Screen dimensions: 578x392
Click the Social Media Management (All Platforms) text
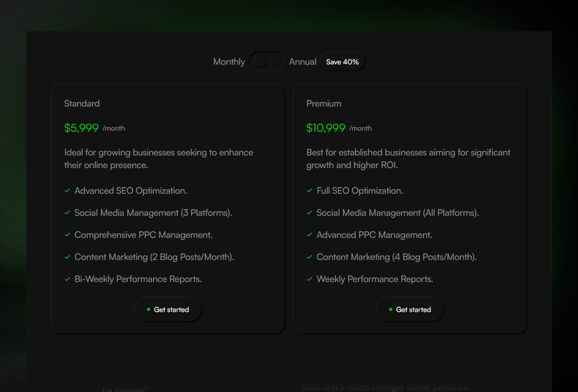pos(398,213)
